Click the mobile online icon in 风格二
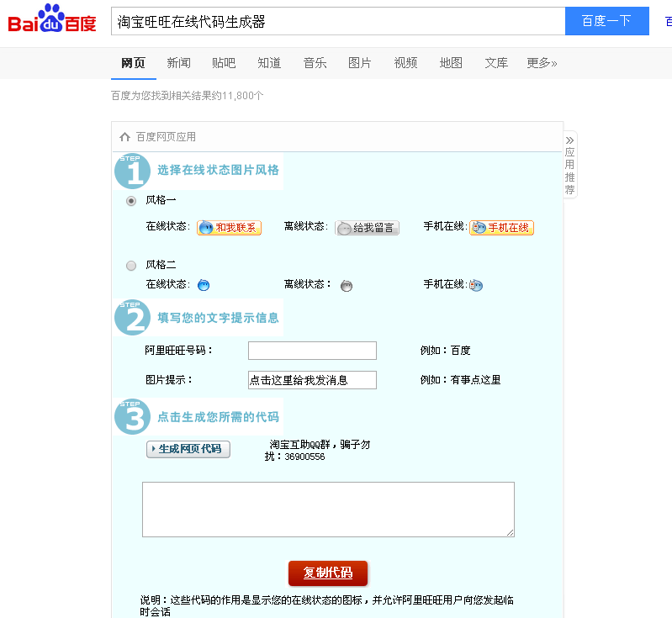672x618 pixels. [476, 285]
